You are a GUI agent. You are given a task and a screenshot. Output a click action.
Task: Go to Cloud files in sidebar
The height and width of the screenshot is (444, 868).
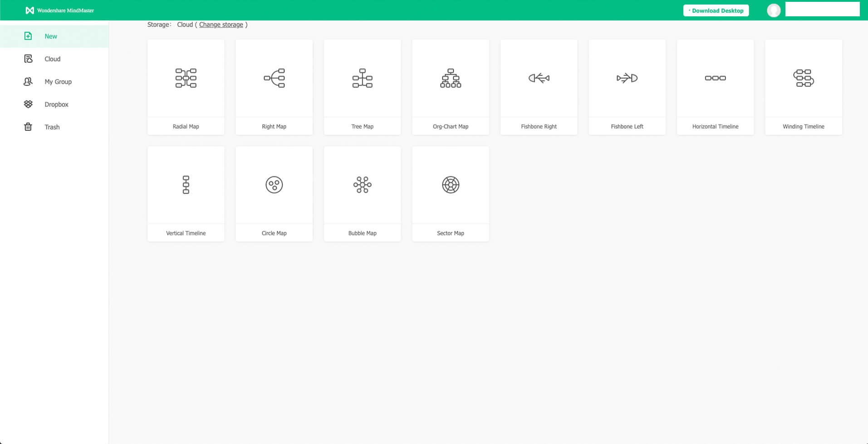(x=52, y=59)
